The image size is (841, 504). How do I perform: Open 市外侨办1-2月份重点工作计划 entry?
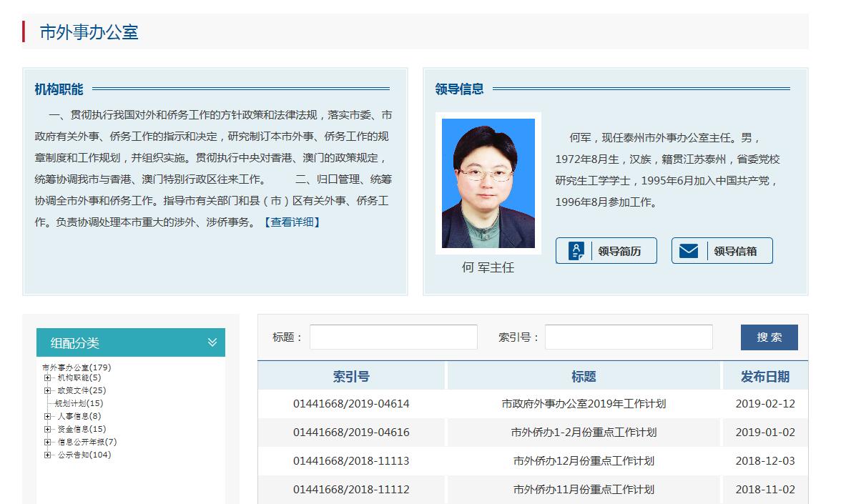click(x=584, y=433)
